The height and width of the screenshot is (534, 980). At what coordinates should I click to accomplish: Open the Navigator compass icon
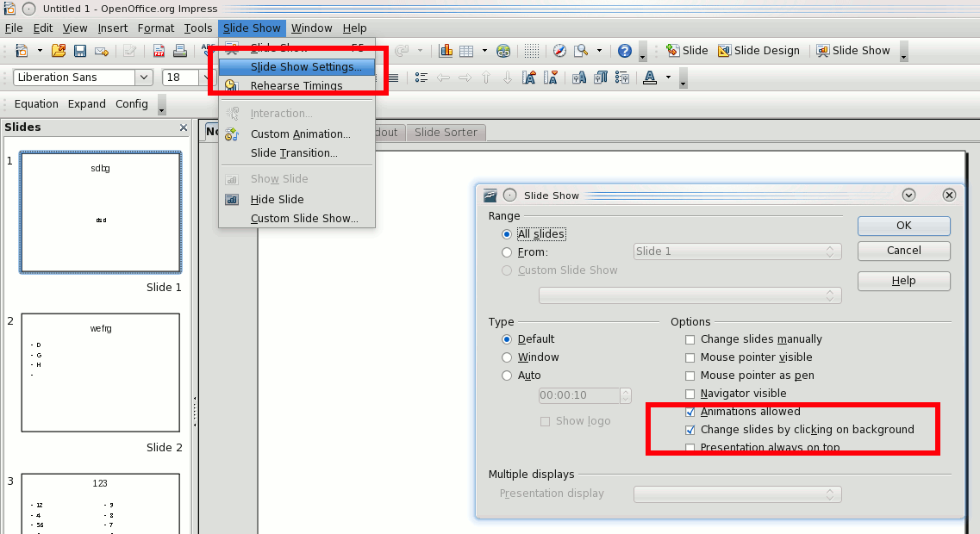pyautogui.click(x=560, y=51)
